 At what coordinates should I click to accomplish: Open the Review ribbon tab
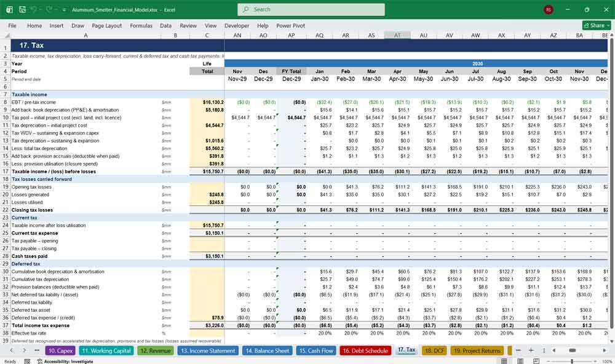pos(188,25)
